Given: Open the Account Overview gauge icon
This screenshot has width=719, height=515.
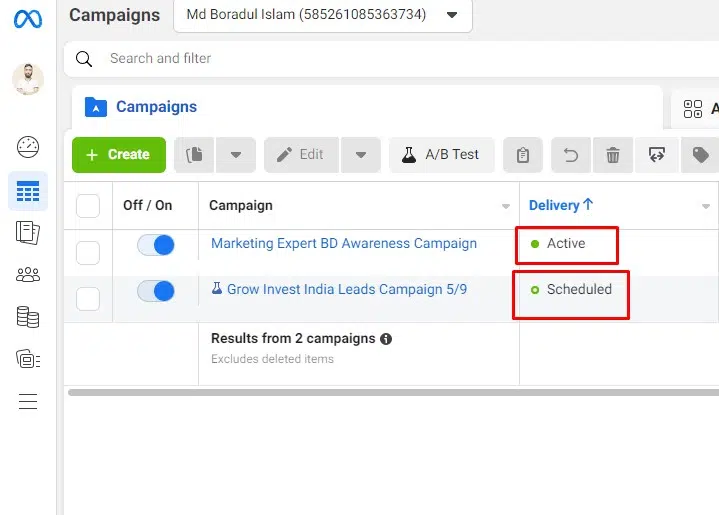Looking at the screenshot, I should pos(28,147).
